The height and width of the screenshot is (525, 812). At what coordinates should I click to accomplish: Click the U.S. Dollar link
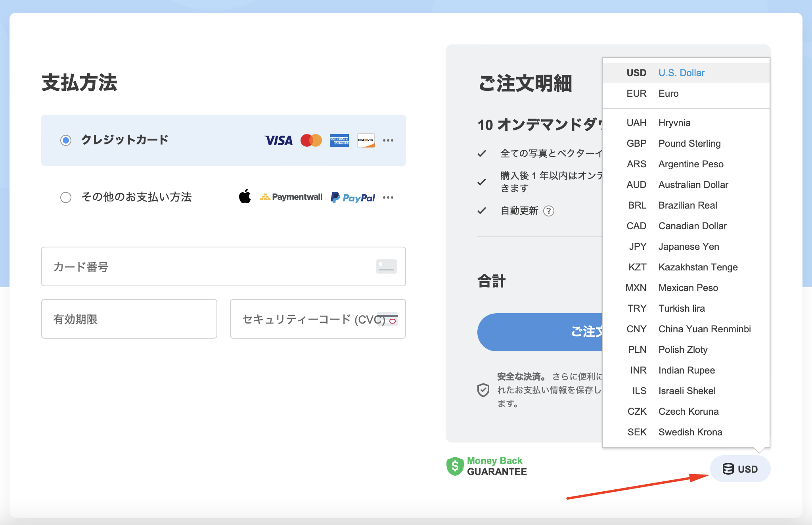681,73
